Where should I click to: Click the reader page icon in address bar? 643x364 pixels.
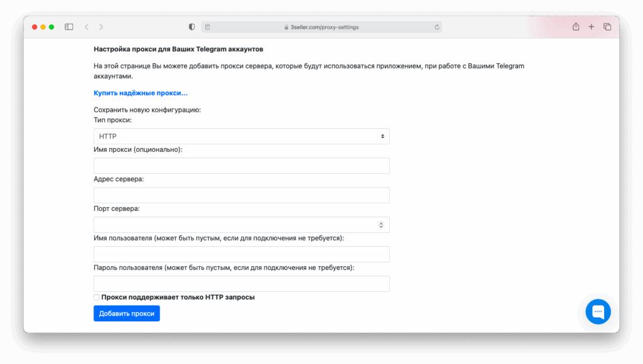[208, 27]
